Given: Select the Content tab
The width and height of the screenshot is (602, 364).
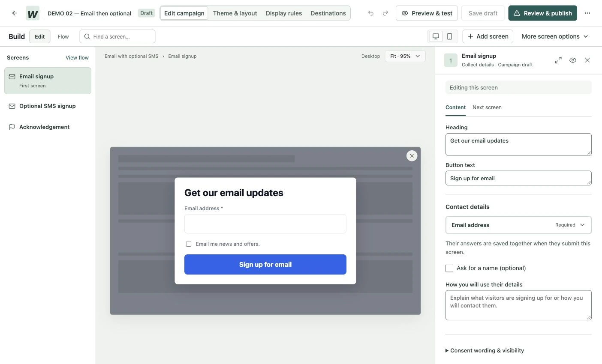Looking at the screenshot, I should (x=455, y=107).
